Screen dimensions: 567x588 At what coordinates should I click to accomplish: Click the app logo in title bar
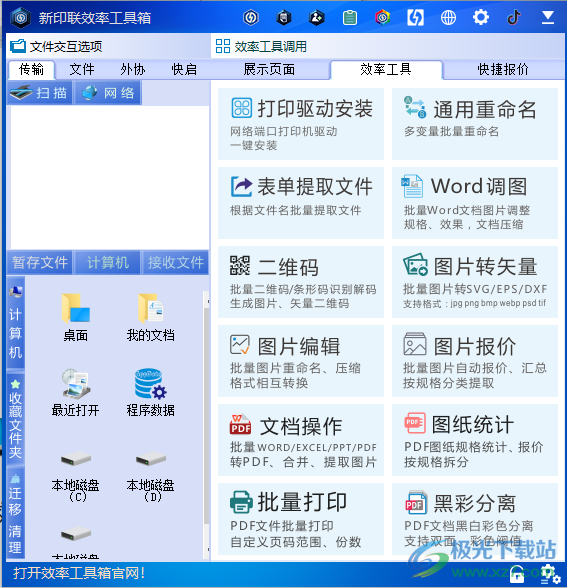click(20, 17)
